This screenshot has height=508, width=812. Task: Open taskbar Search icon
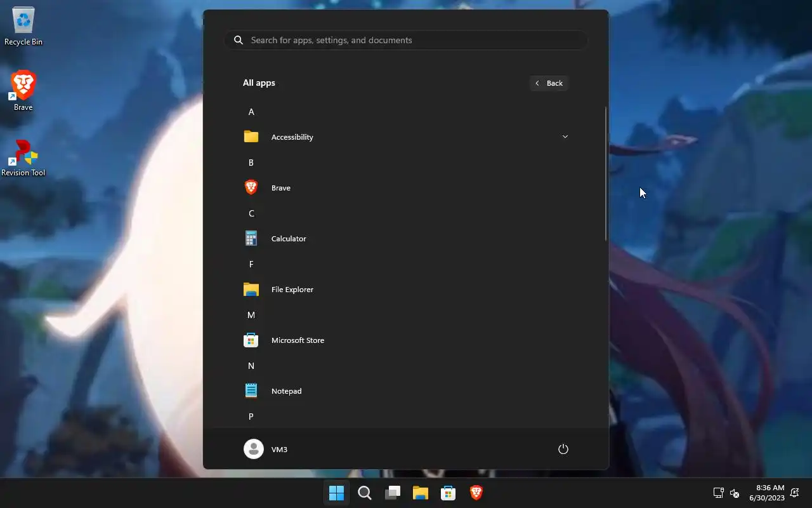pos(365,493)
